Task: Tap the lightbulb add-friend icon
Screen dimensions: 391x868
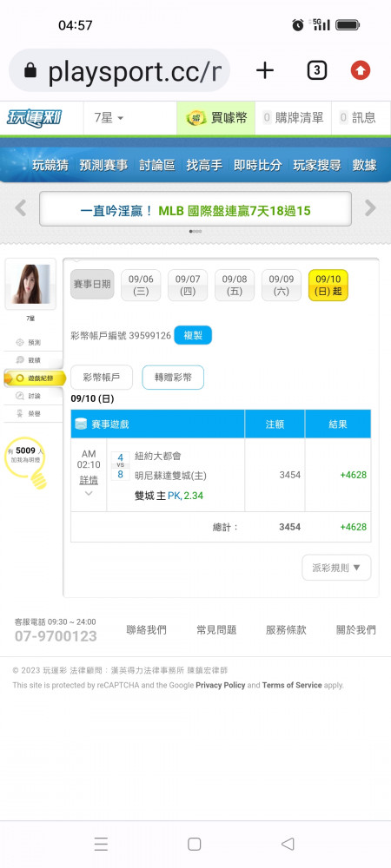Action: 25,461
